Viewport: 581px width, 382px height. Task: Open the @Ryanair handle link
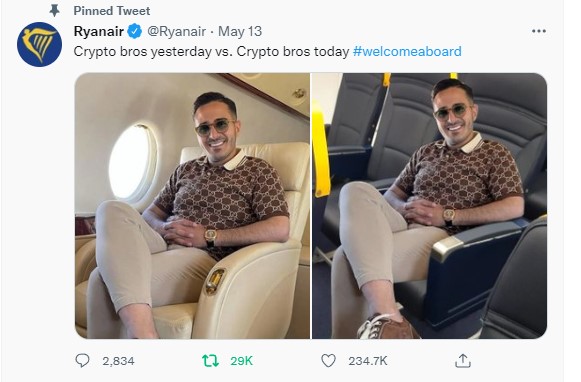(176, 31)
